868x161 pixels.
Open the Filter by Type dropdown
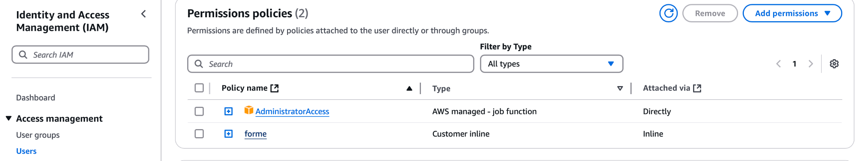point(551,64)
